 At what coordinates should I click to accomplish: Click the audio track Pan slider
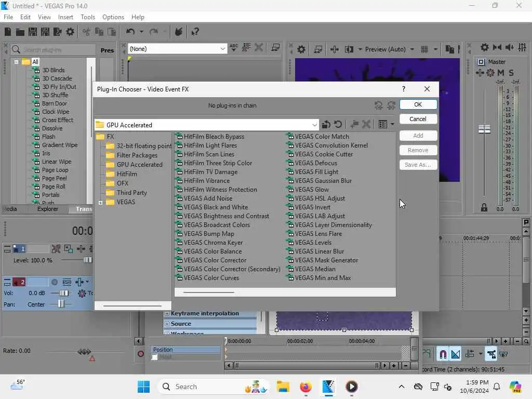pyautogui.click(x=61, y=304)
